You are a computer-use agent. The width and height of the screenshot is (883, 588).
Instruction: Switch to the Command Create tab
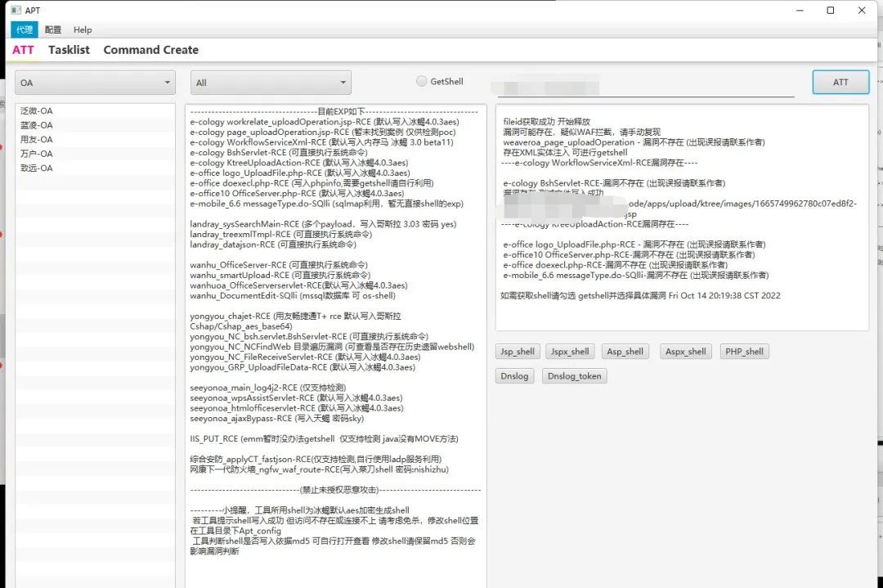(151, 50)
